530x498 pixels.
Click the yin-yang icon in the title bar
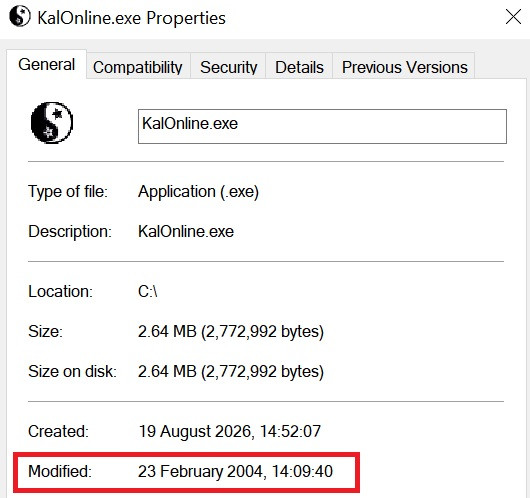pyautogui.click(x=19, y=16)
